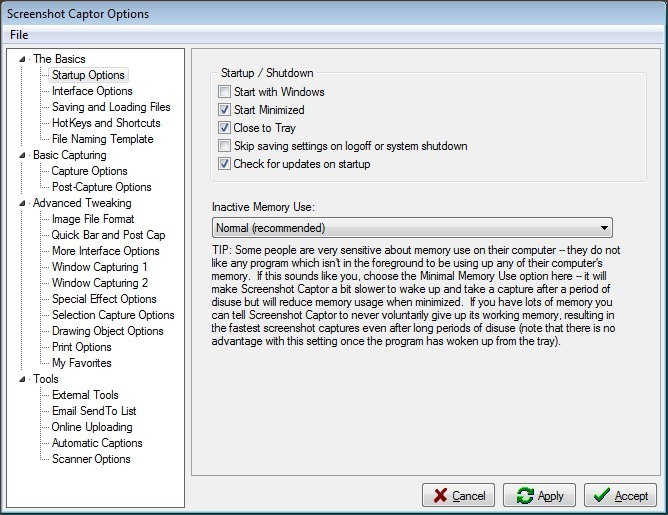This screenshot has height=515, width=668.
Task: Select Capture Options under Basic Capturing
Action: pyautogui.click(x=89, y=171)
